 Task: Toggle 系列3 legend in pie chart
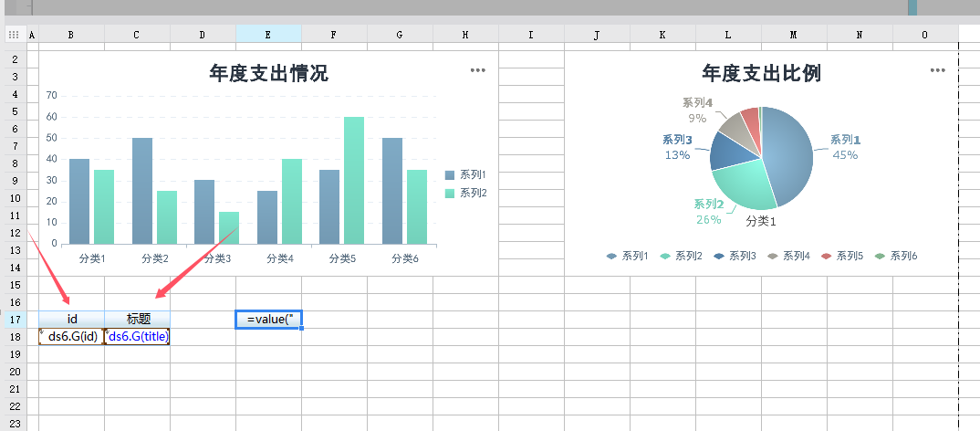point(735,256)
